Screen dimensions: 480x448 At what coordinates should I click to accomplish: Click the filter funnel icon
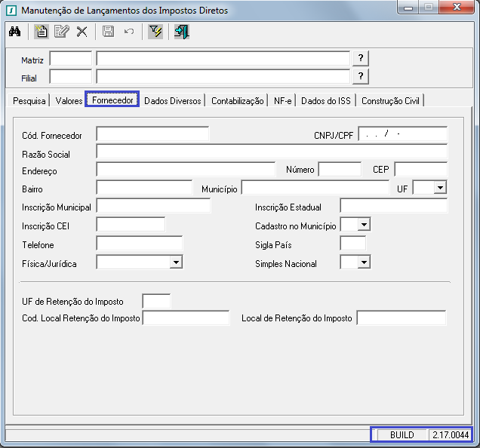(155, 32)
